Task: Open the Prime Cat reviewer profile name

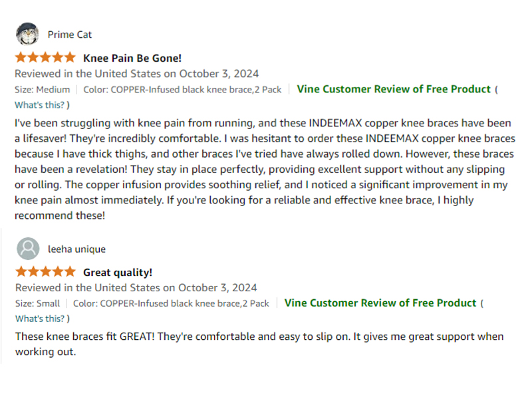Action: (x=70, y=35)
